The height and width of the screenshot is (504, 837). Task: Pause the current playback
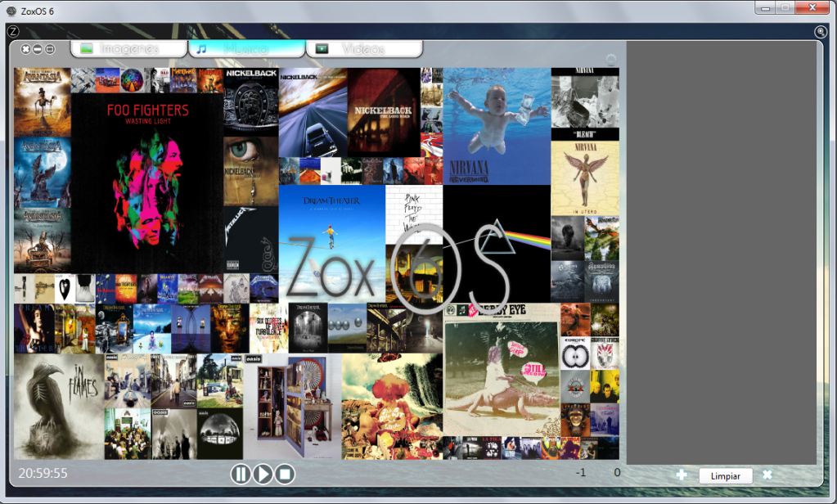241,474
